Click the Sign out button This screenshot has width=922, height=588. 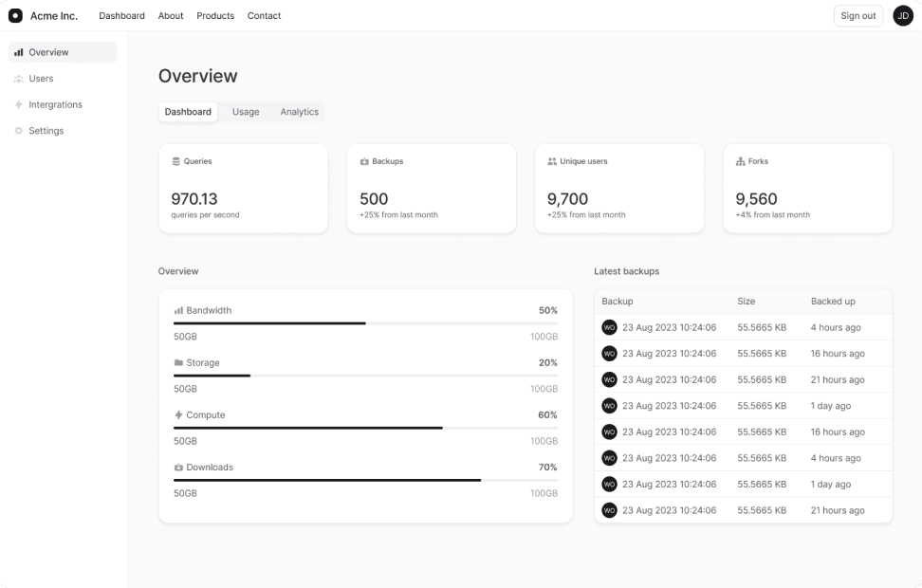tap(857, 16)
